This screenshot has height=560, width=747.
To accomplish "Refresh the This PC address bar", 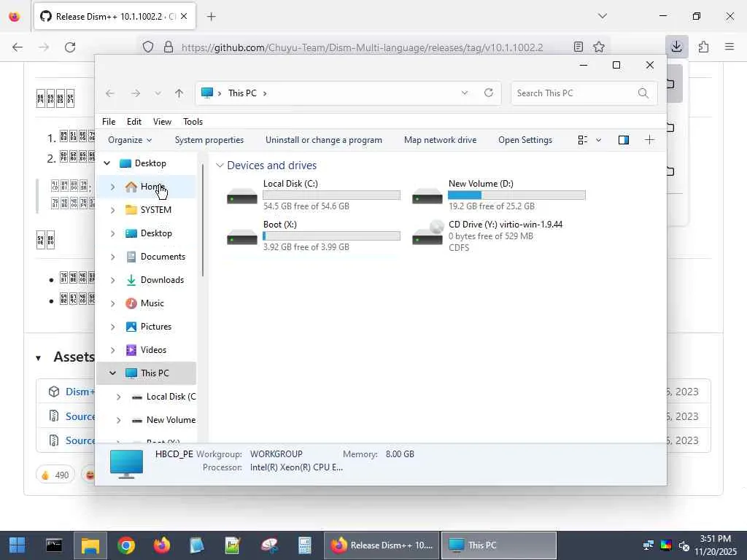I will (x=489, y=93).
